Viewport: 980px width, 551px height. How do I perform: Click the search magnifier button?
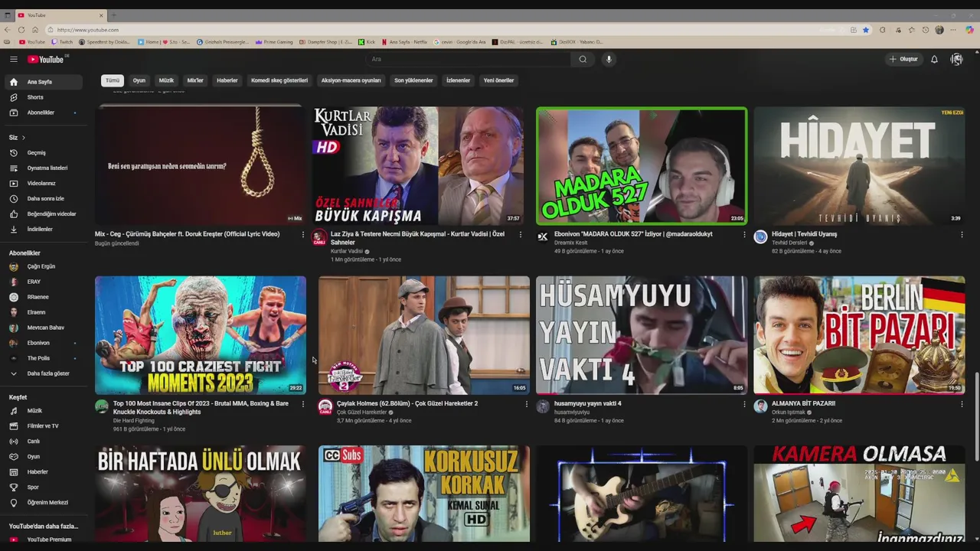pyautogui.click(x=583, y=59)
